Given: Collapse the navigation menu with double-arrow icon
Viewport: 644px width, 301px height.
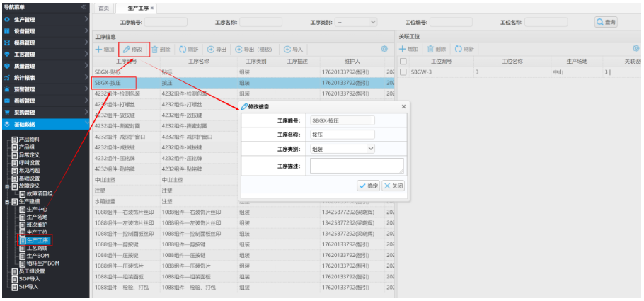Looking at the screenshot, I should coord(84,7).
